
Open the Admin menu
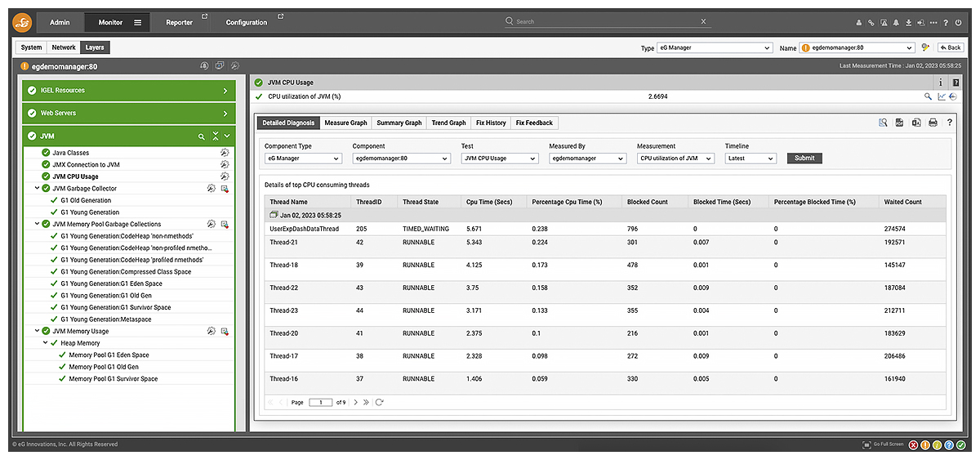(60, 23)
